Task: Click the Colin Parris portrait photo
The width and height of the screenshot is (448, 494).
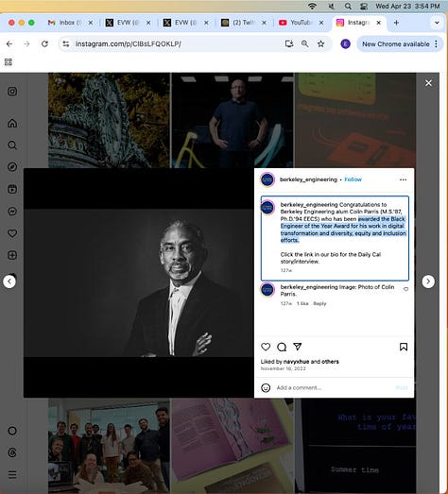Action: coord(139,283)
